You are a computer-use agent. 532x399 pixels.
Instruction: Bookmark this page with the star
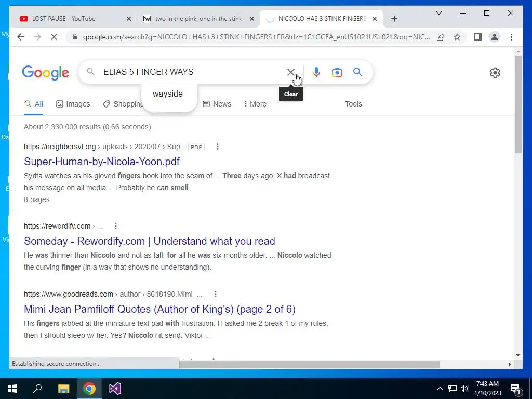[457, 37]
